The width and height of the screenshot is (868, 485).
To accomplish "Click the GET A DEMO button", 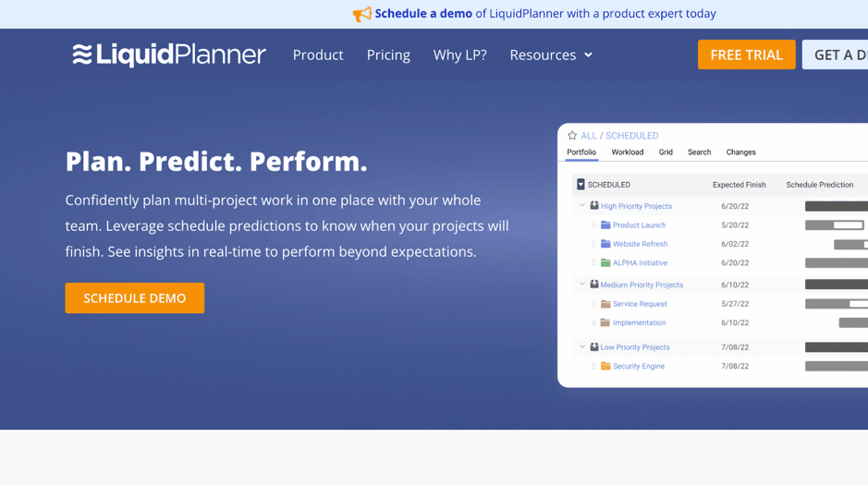I will coord(835,55).
